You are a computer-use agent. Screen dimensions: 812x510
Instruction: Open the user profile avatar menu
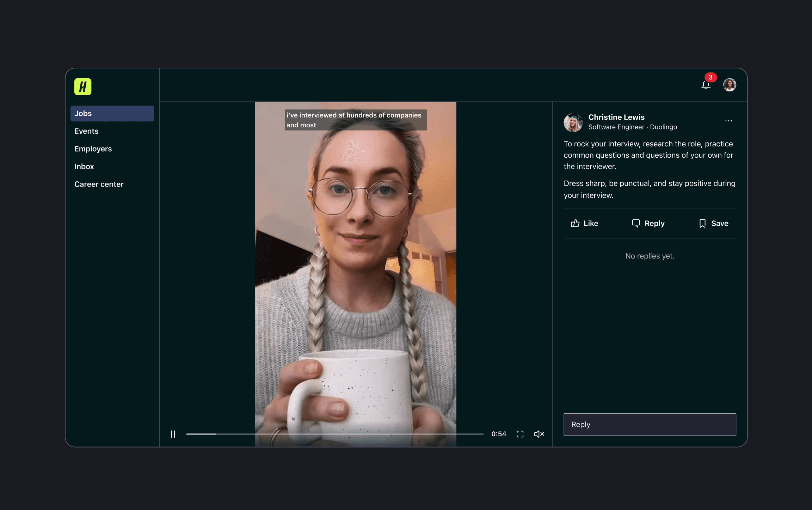tap(730, 85)
